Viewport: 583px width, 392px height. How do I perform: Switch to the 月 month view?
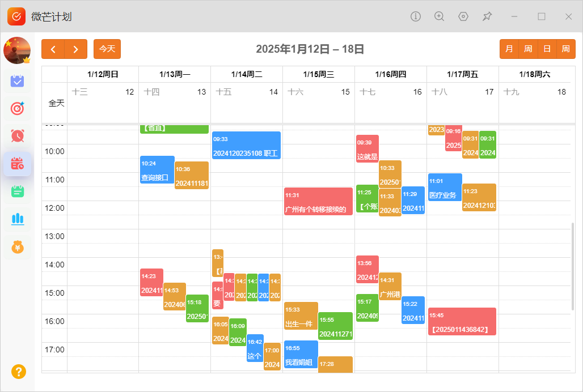pos(509,49)
